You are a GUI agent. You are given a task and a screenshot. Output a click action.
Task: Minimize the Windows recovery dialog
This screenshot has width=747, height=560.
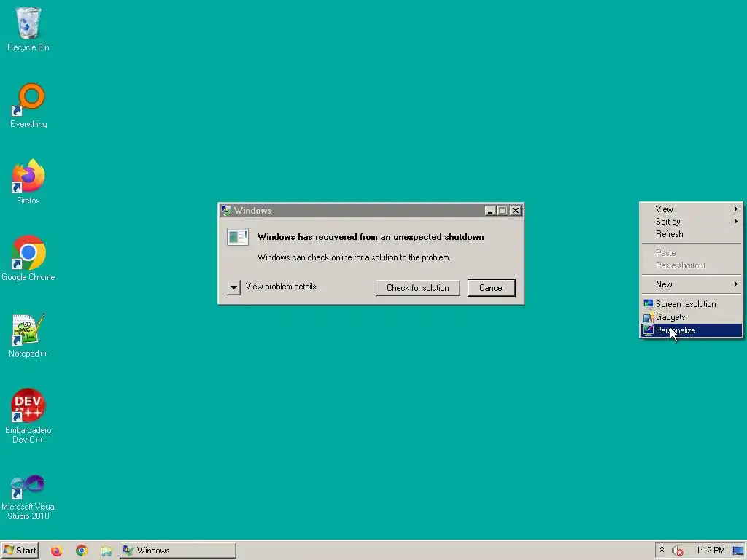click(x=489, y=211)
